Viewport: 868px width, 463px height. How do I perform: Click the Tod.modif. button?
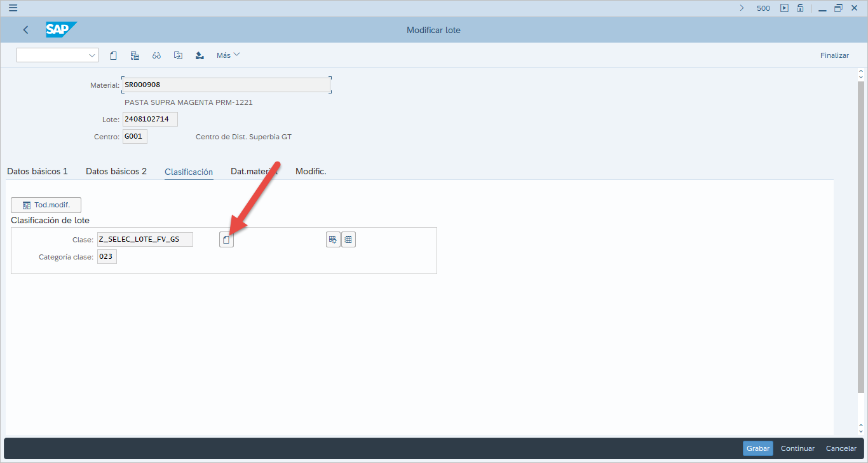click(x=46, y=205)
